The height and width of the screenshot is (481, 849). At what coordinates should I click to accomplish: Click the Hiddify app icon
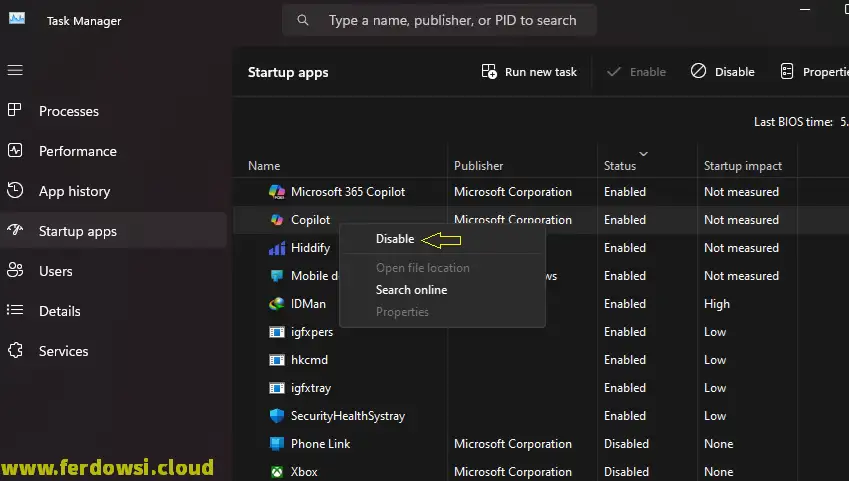pyautogui.click(x=277, y=248)
